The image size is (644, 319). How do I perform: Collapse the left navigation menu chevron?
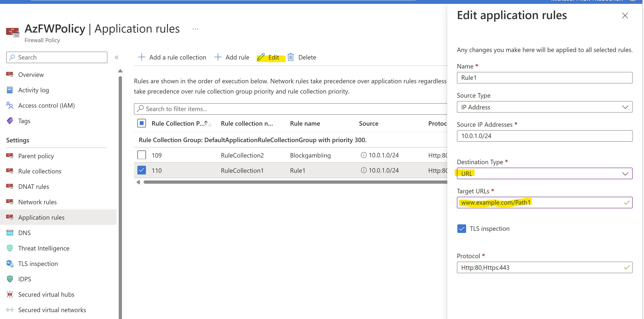pos(117,57)
